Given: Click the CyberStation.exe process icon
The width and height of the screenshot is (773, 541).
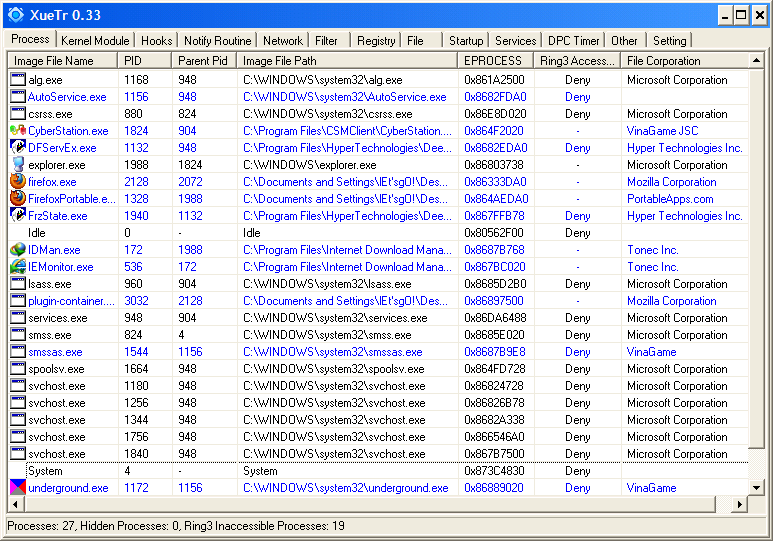Looking at the screenshot, I should point(17,131).
